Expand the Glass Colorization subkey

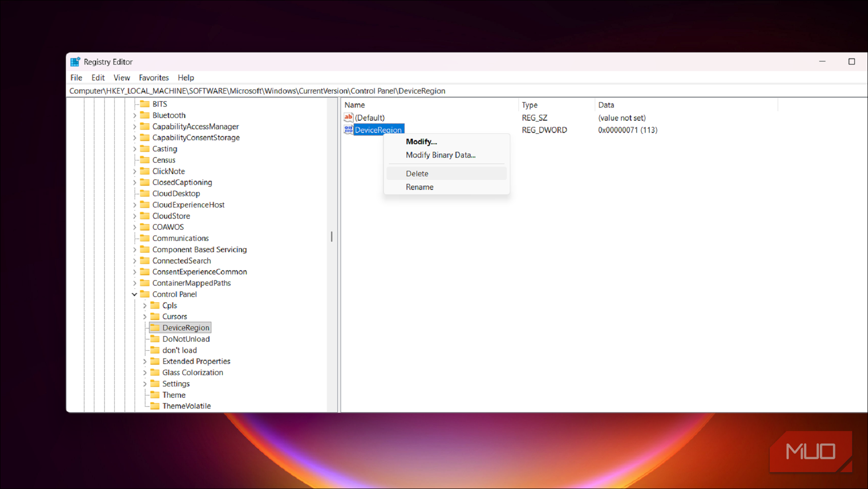point(145,373)
